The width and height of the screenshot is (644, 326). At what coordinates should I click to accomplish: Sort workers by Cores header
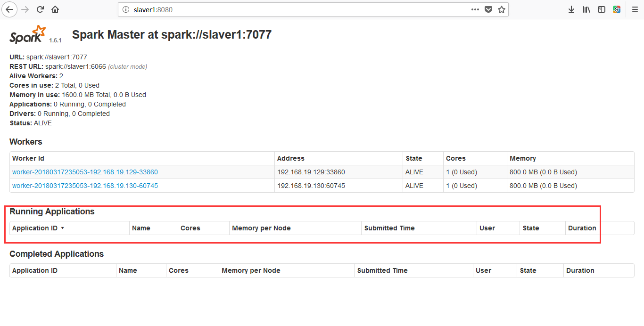456,158
